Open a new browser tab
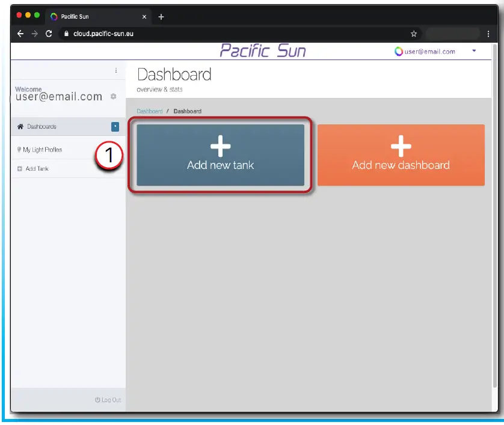 click(x=161, y=17)
